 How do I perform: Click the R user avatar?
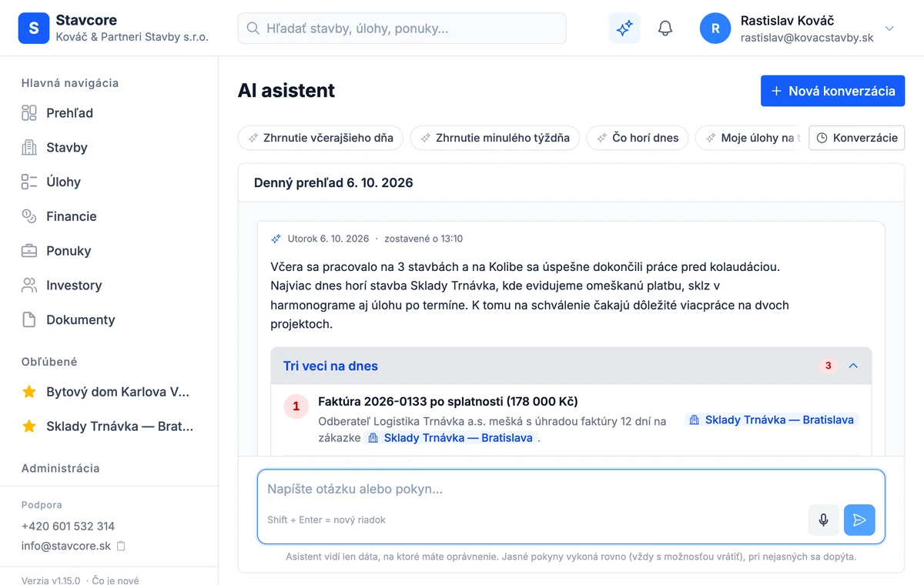715,28
